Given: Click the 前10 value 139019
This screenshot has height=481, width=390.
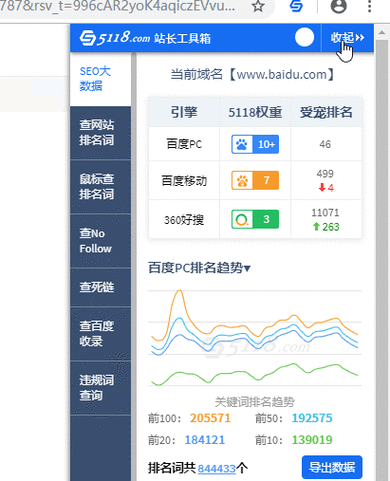Looking at the screenshot, I should (x=312, y=440).
